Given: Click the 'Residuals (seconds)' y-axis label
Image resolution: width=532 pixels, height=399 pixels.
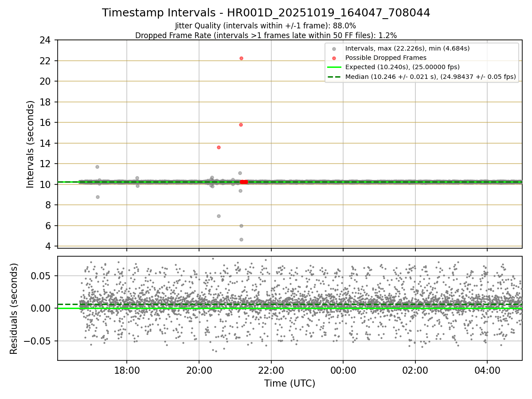Looking at the screenshot, I should (14, 309).
